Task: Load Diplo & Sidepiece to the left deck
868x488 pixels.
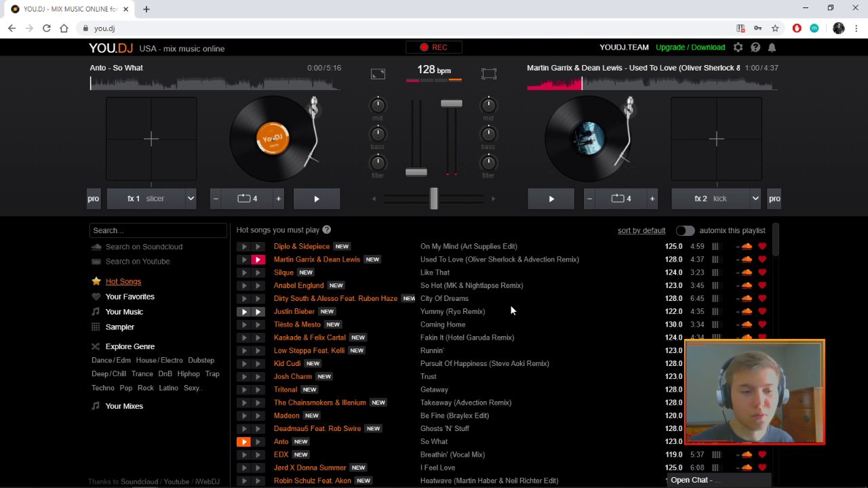Action: (x=243, y=247)
